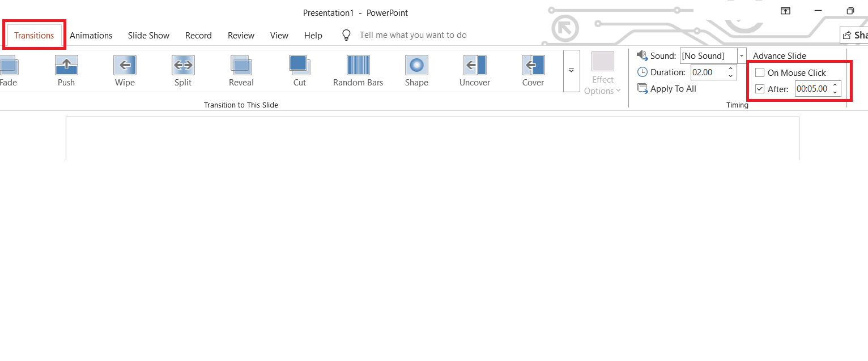Switch to the Animations tab
This screenshot has height=361, width=868.
coord(91,35)
